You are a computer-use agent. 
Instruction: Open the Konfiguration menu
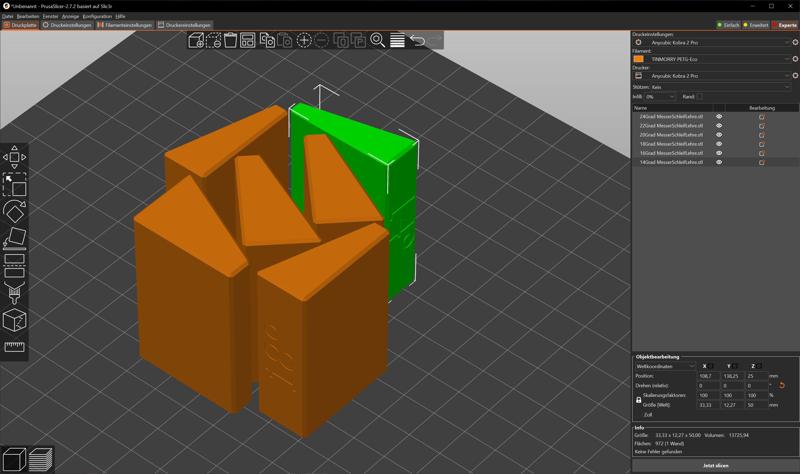click(97, 16)
